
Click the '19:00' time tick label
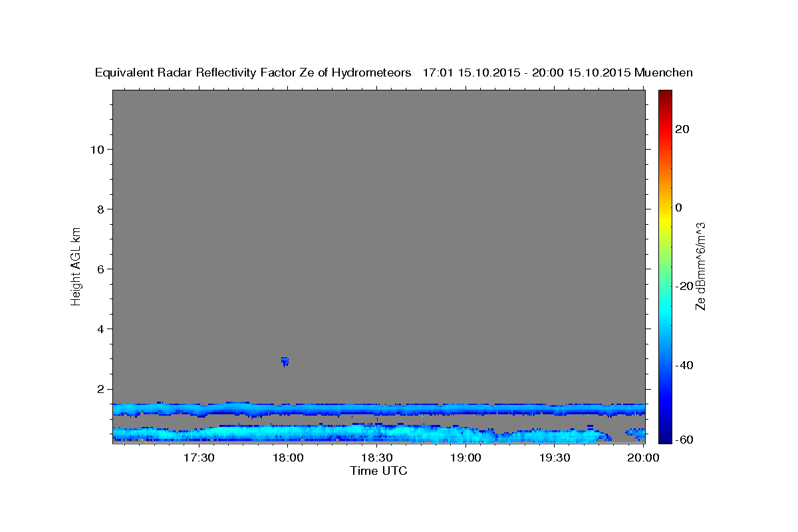coord(465,458)
